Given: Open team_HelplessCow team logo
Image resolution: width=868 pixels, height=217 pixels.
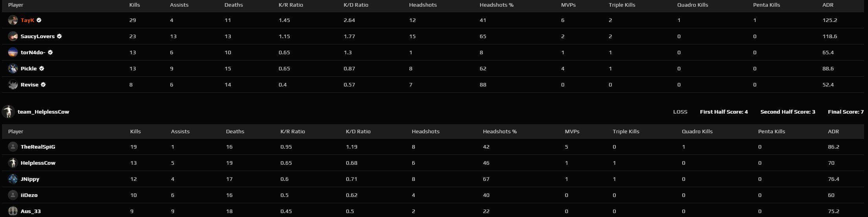Looking at the screenshot, I should (x=8, y=112).
